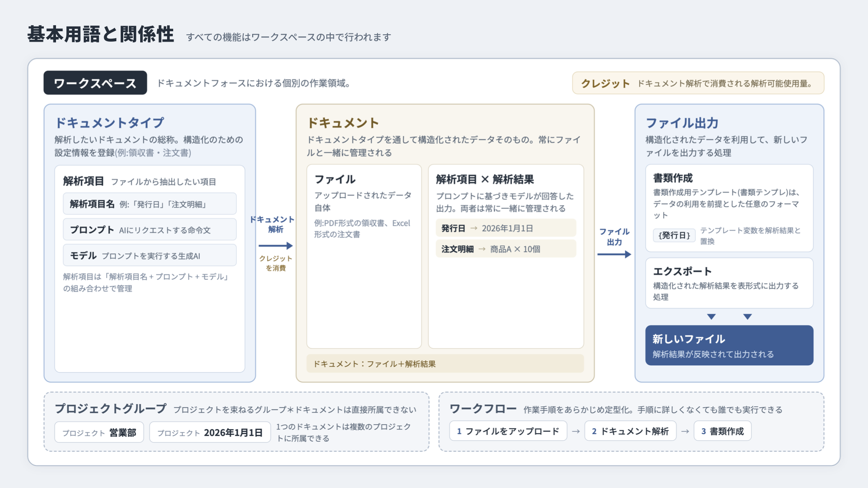Click the すべての機能はワークスペースの中で subtitle
The width and height of the screenshot is (868, 488).
coord(289,37)
